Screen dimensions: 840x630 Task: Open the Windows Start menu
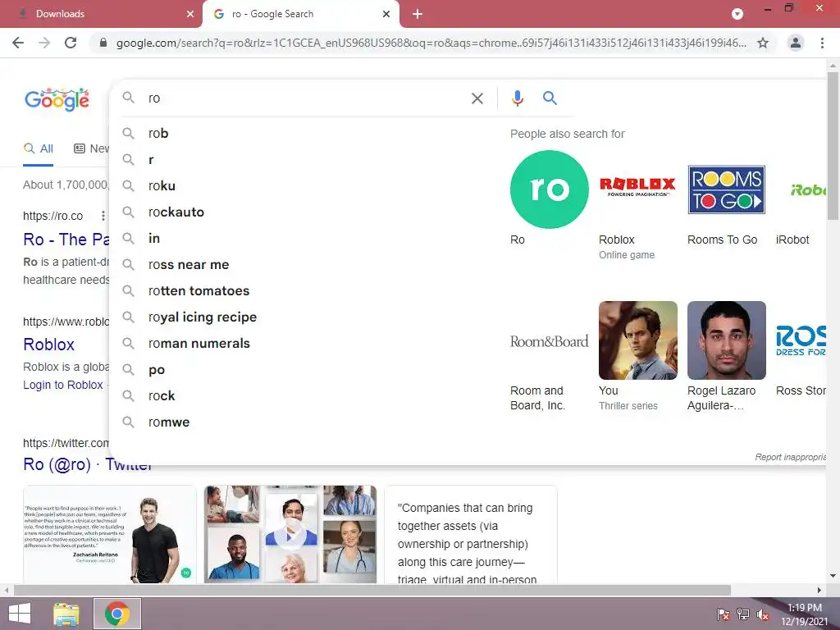(x=20, y=614)
